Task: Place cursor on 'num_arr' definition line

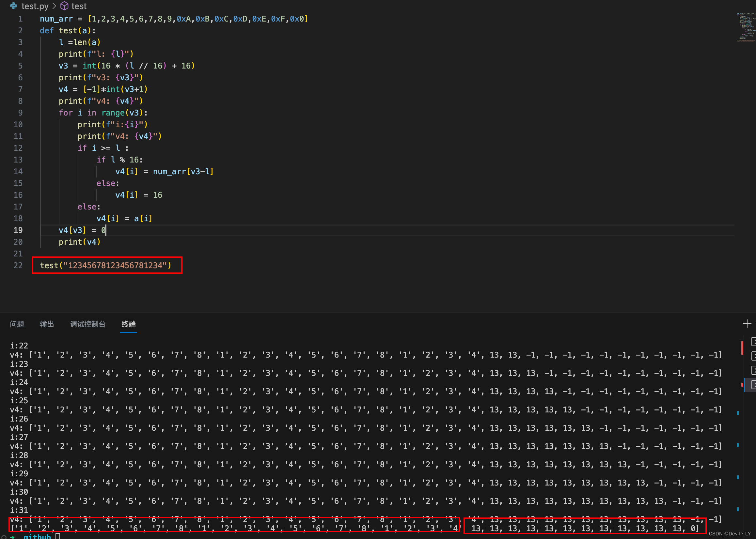Action: point(174,19)
